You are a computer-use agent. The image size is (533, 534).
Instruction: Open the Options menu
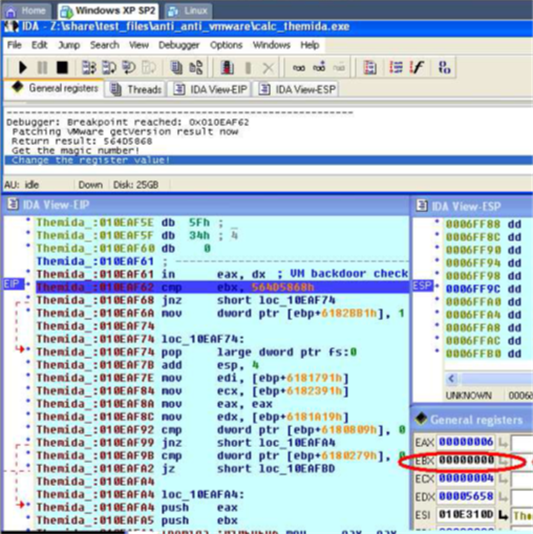tap(226, 45)
